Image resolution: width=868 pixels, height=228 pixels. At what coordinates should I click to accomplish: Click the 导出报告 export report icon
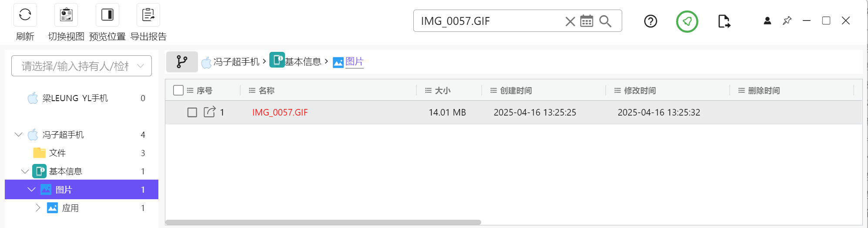click(x=148, y=15)
